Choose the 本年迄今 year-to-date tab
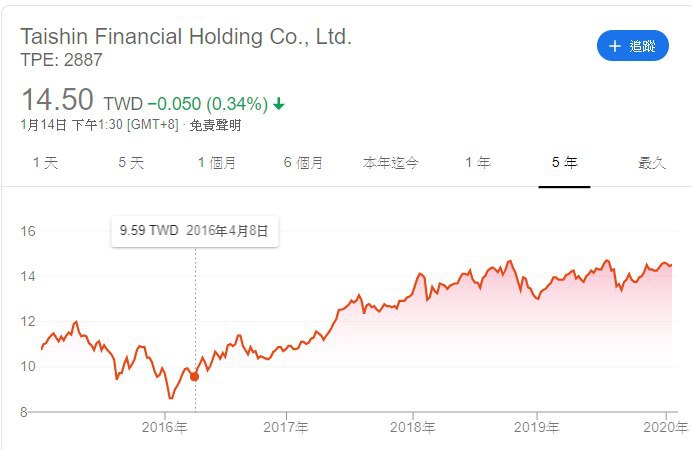692x450 pixels. point(390,162)
